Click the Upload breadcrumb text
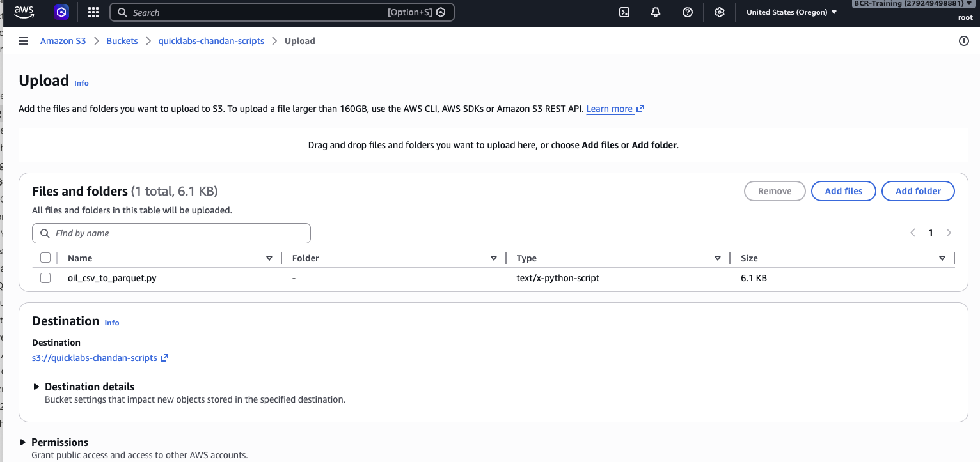This screenshot has height=462, width=980. coord(300,41)
